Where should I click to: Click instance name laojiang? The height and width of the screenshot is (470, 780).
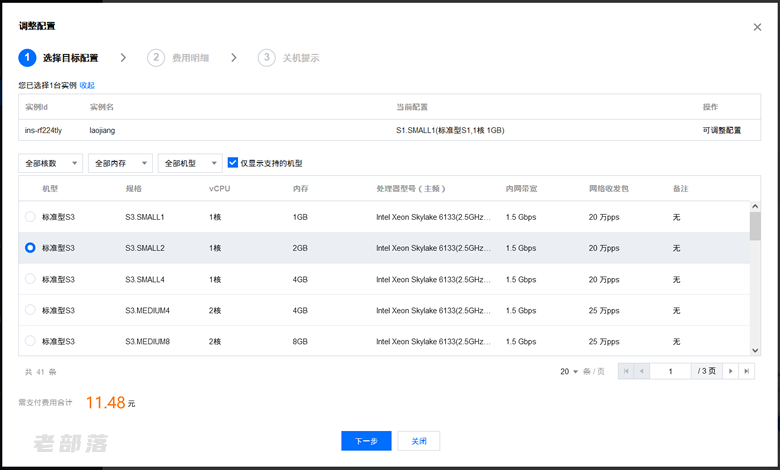[x=102, y=130]
